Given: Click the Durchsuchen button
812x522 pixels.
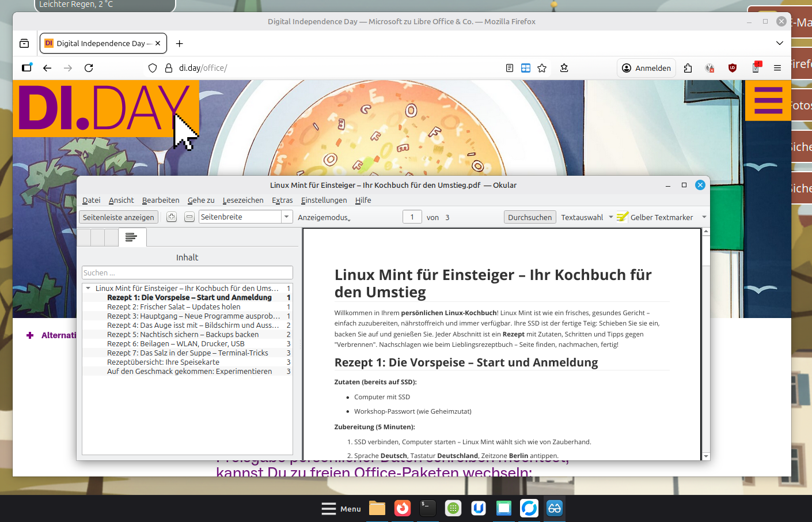Looking at the screenshot, I should click(530, 217).
